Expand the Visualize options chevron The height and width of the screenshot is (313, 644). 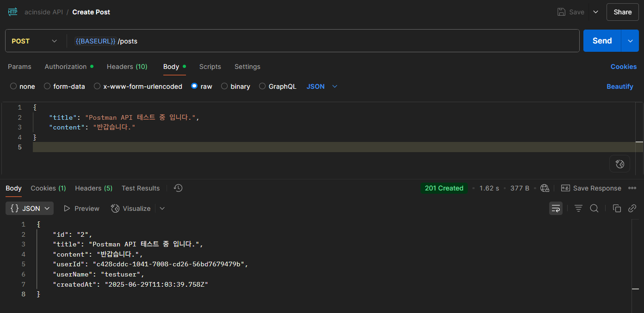[162, 209]
